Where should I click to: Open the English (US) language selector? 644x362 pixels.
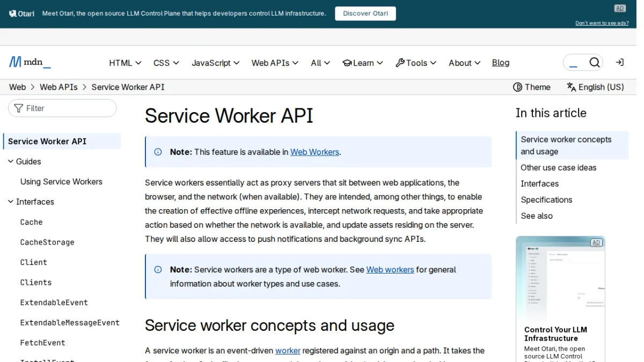595,87
